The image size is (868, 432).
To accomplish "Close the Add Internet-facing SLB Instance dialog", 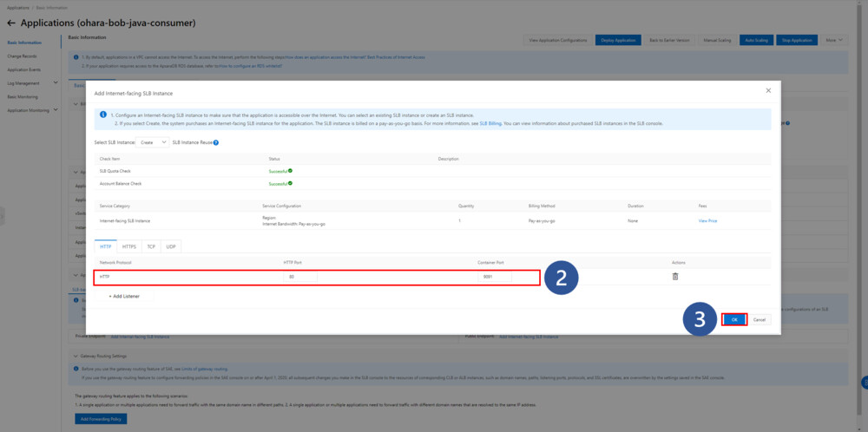I will coord(768,90).
